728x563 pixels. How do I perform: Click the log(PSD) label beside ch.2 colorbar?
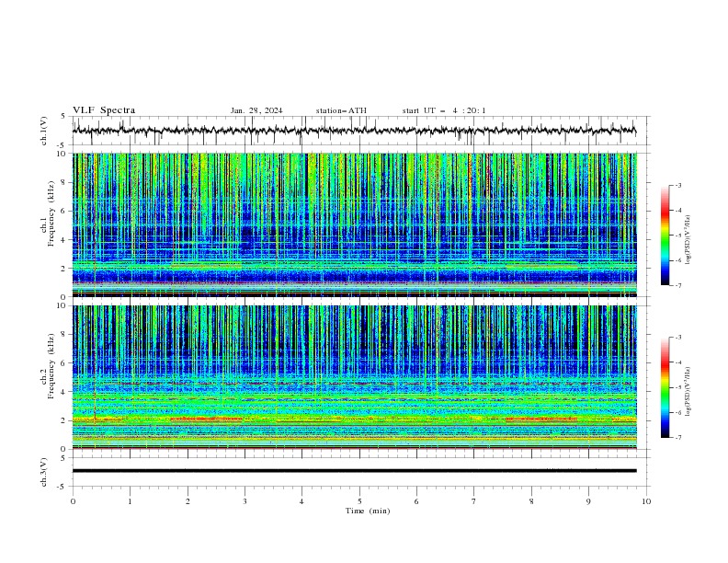coord(688,391)
